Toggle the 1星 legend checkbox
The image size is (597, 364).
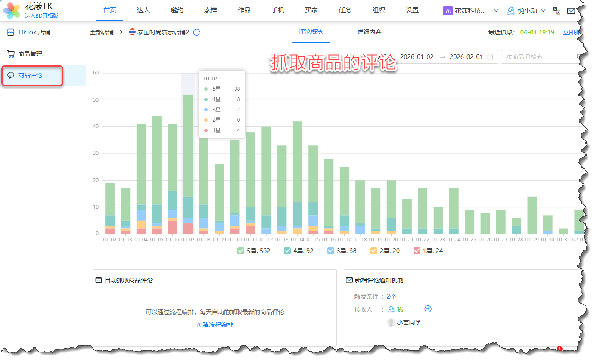click(417, 251)
